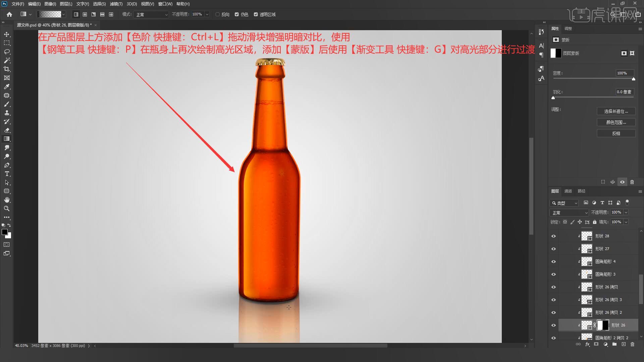644x362 pixels.
Task: Hide the 形状 28 layer
Action: click(x=553, y=236)
